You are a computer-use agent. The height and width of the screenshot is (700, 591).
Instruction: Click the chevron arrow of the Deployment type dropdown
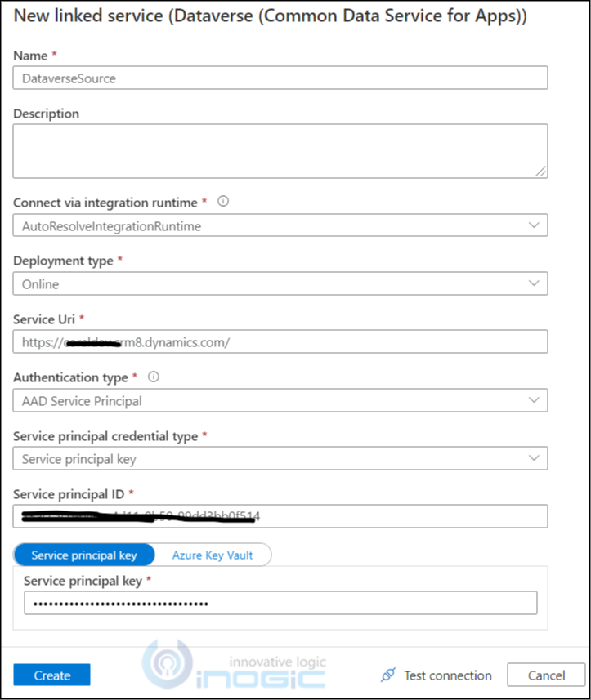coord(534,283)
